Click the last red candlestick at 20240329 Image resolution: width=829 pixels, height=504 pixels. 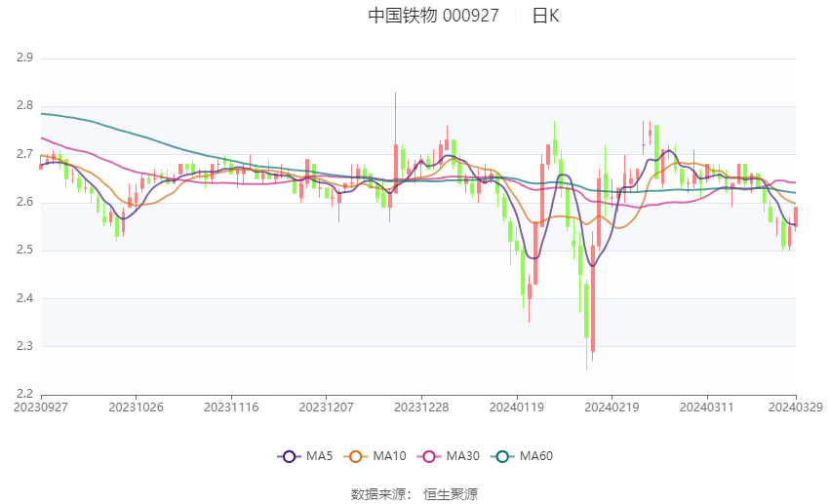click(x=795, y=216)
